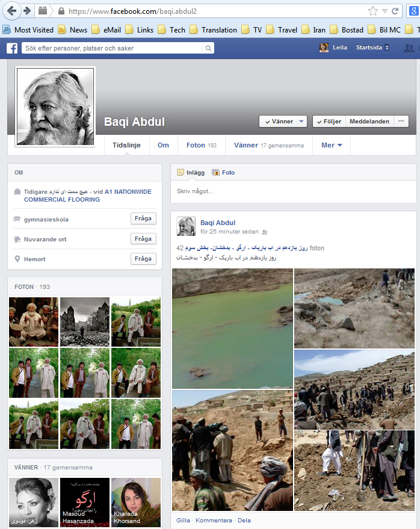
Task: Toggle the Följer following button
Action: click(x=329, y=121)
